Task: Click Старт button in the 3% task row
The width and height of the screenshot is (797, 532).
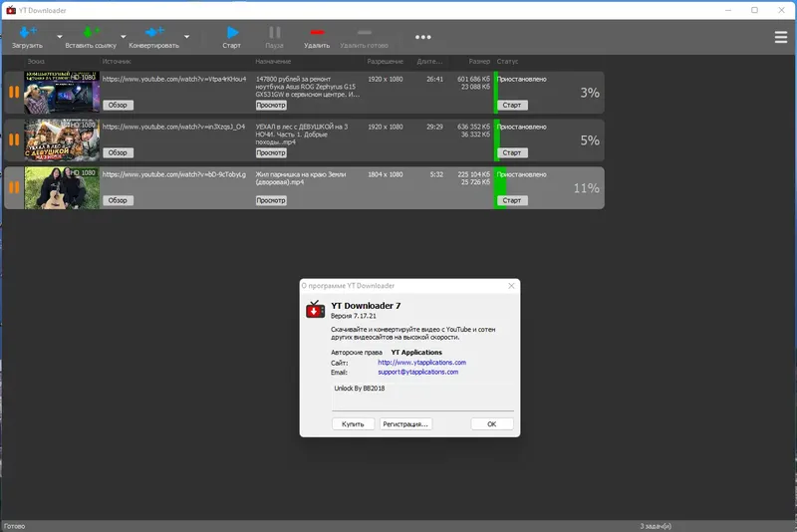Action: coord(512,106)
